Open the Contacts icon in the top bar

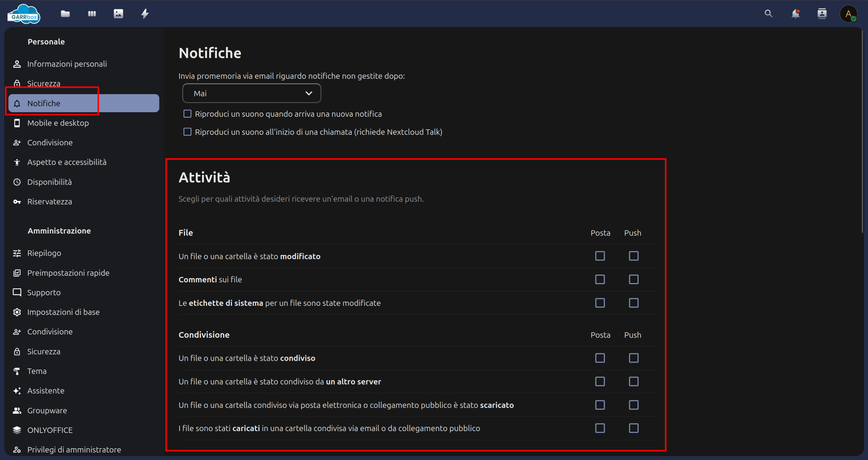point(822,14)
